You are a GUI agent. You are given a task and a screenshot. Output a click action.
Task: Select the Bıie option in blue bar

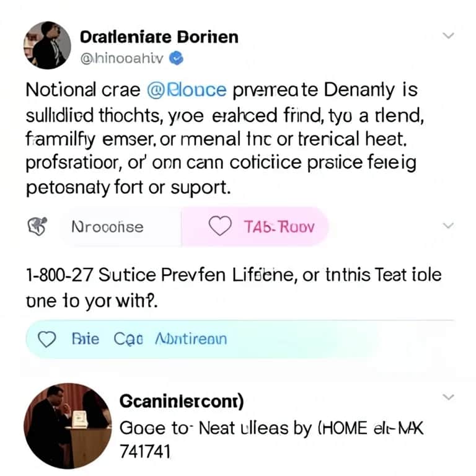pyautogui.click(x=86, y=339)
